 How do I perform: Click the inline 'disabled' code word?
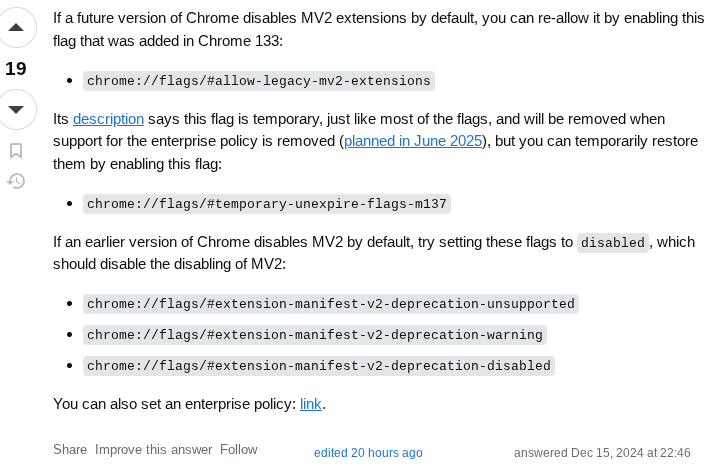(613, 242)
